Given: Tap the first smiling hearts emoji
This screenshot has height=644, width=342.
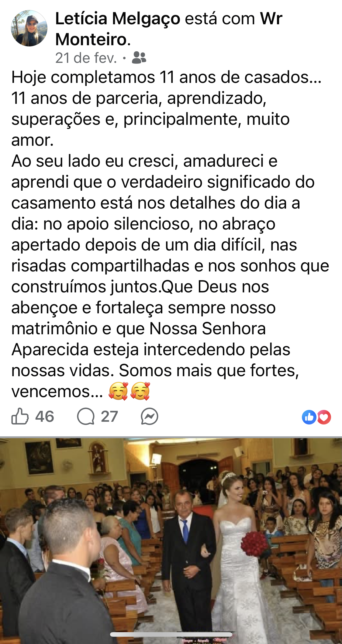Looking at the screenshot, I should coord(118,391).
